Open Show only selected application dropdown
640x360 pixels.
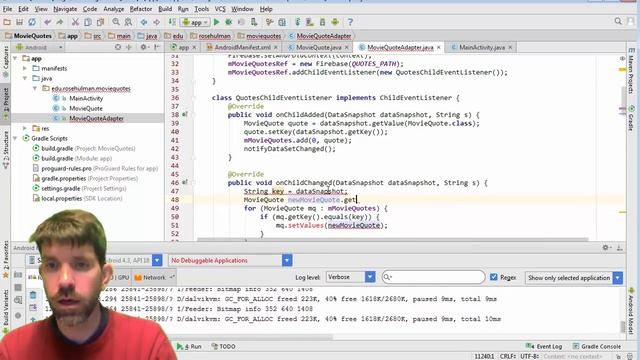(618, 278)
